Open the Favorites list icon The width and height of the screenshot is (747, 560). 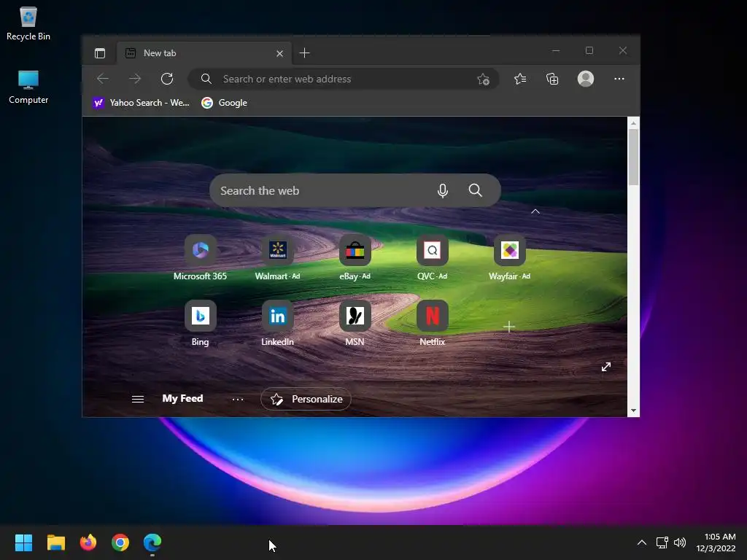(x=520, y=79)
